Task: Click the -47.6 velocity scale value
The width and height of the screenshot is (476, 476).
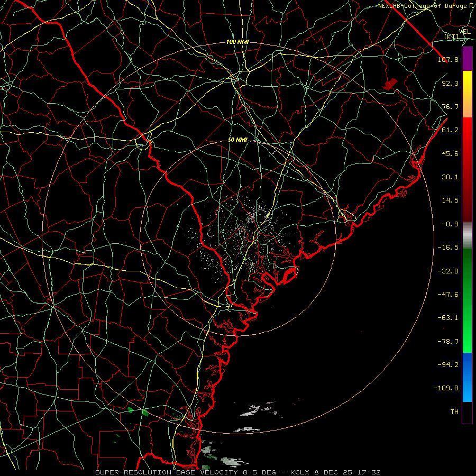Action: coord(448,295)
